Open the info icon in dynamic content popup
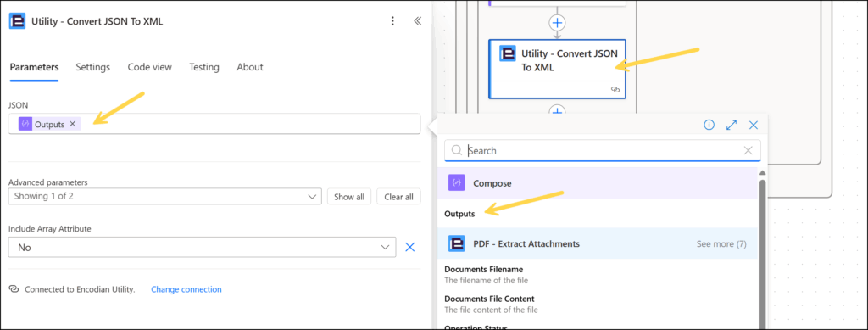Viewport: 868px width, 330px height. (x=709, y=126)
